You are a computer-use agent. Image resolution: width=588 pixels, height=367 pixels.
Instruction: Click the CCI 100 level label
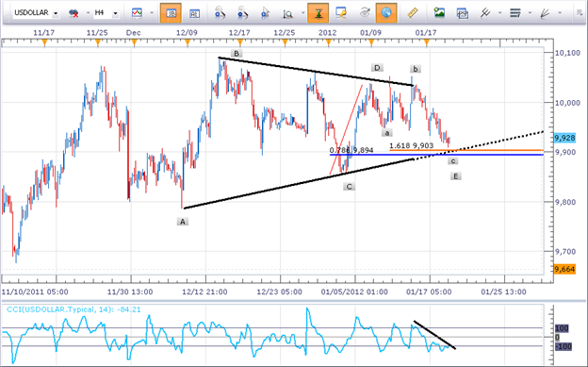(x=562, y=328)
